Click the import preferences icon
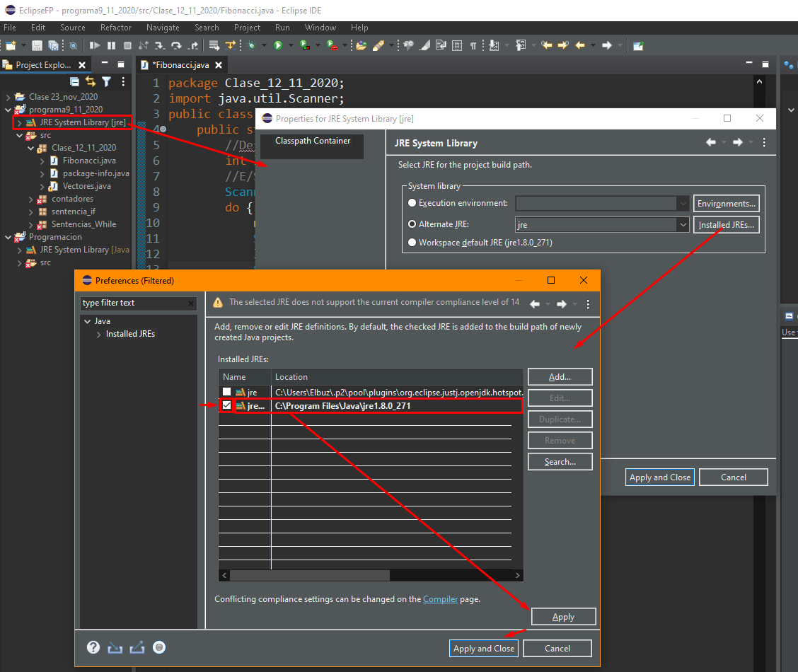Viewport: 798px width, 672px height. (115, 647)
